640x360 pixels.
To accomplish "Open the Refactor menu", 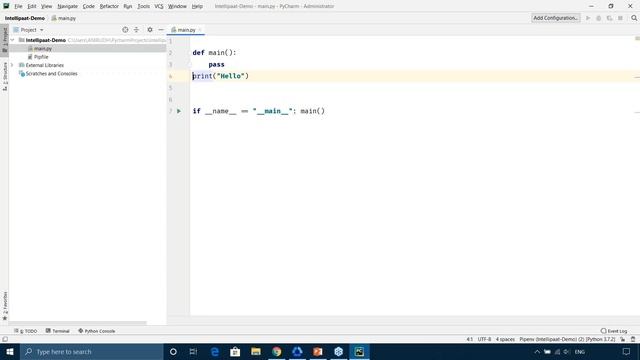I will click(109, 6).
